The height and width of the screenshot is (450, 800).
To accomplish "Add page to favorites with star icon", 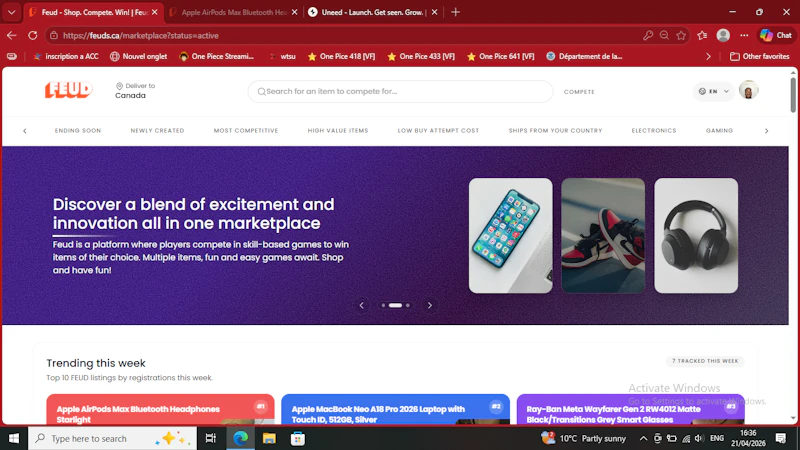I will tap(681, 35).
